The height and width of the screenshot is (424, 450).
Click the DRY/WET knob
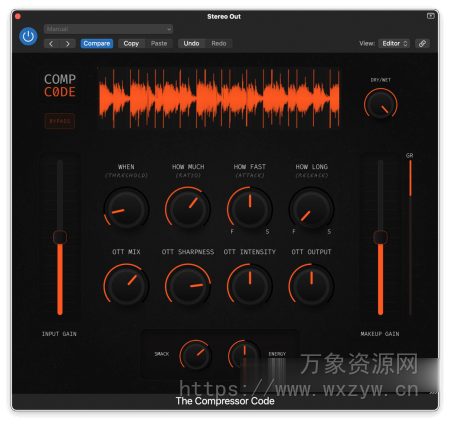pyautogui.click(x=381, y=105)
